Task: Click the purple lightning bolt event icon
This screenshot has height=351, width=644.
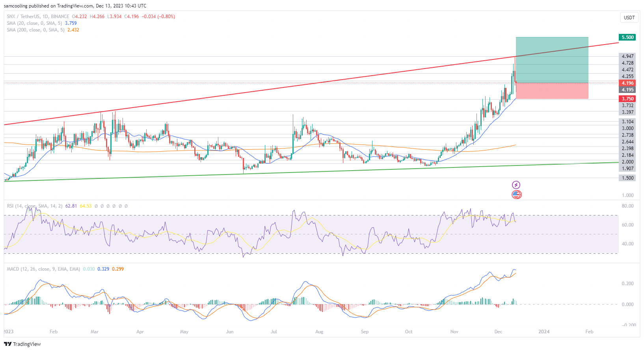Action: coord(516,185)
